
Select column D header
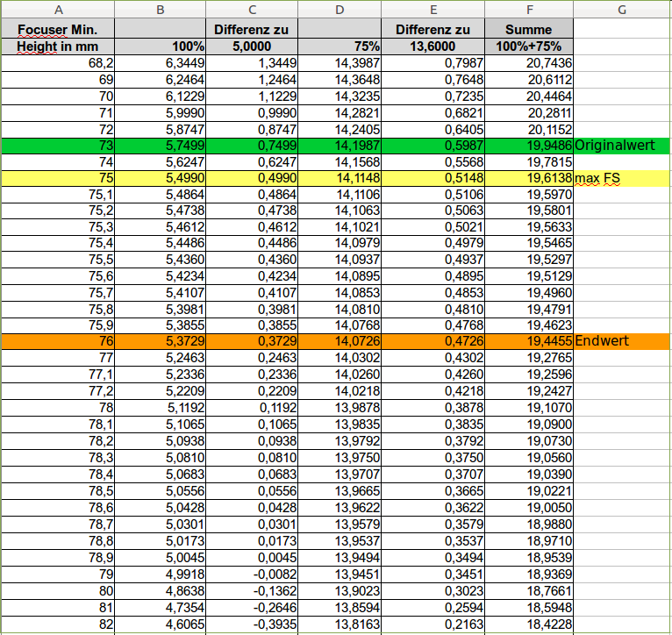pos(340,10)
